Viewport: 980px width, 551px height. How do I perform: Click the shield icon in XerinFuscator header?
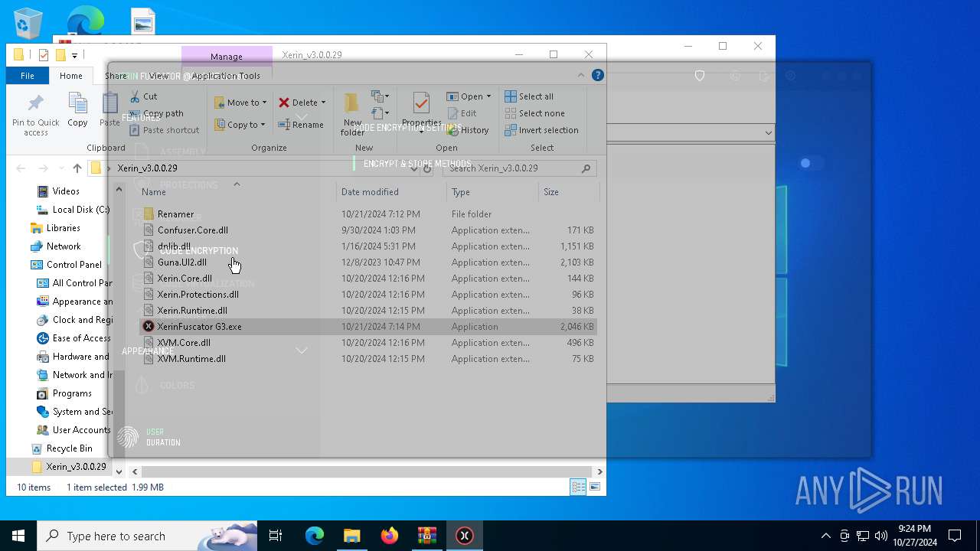[699, 76]
